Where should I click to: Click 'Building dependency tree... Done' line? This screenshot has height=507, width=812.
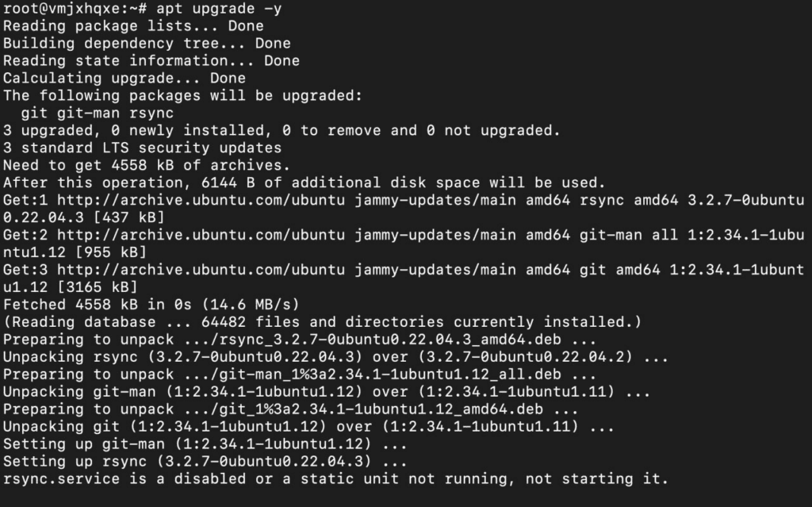click(147, 44)
